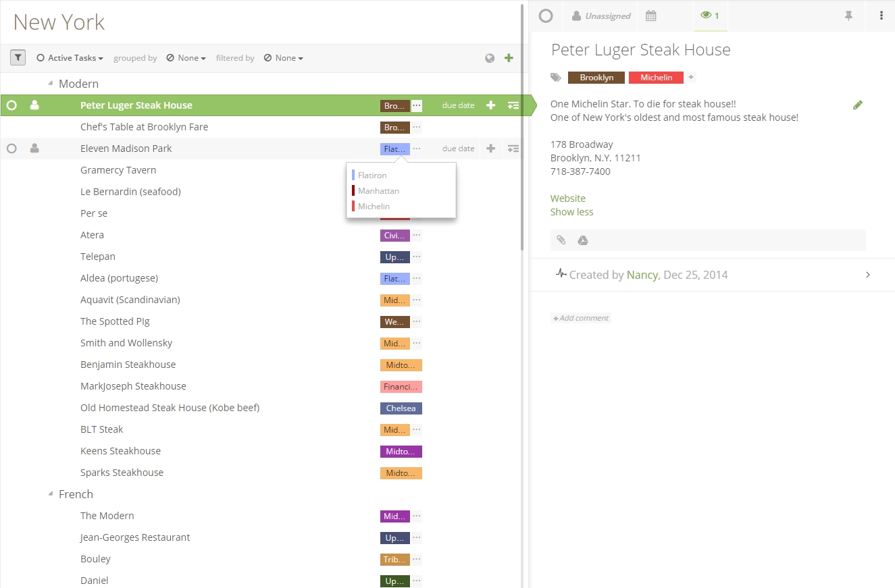
Task: Open the Unassigned assignee selector
Action: tap(601, 16)
